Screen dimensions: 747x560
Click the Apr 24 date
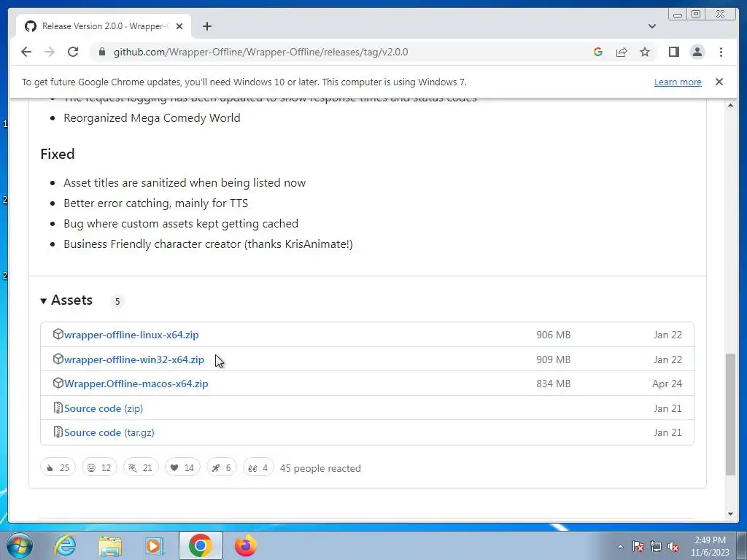[667, 384]
